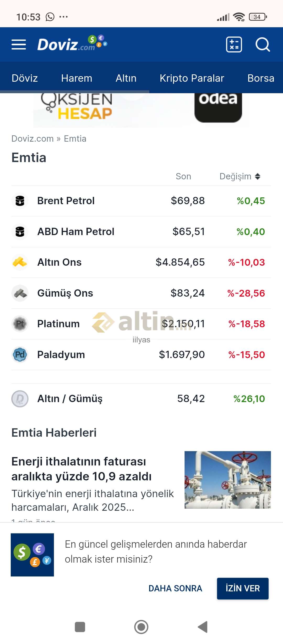Open the currency calculator icon
This screenshot has width=283, height=644.
click(x=234, y=45)
